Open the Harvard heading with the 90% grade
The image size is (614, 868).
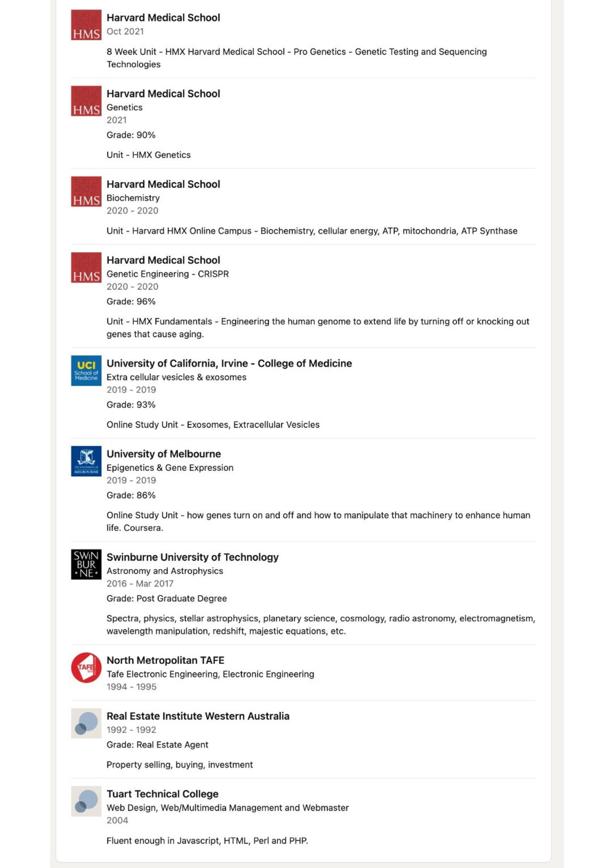(x=163, y=94)
